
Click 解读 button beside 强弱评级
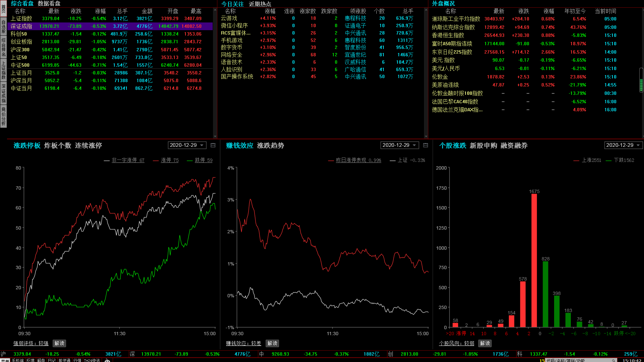coord(59,343)
